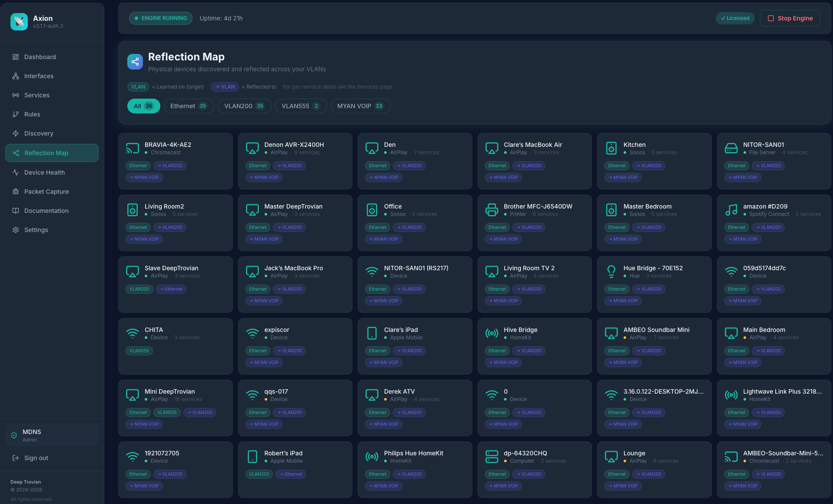Click the Brother MFC-J6540DW printer icon
The image size is (833, 504).
coord(491,210)
